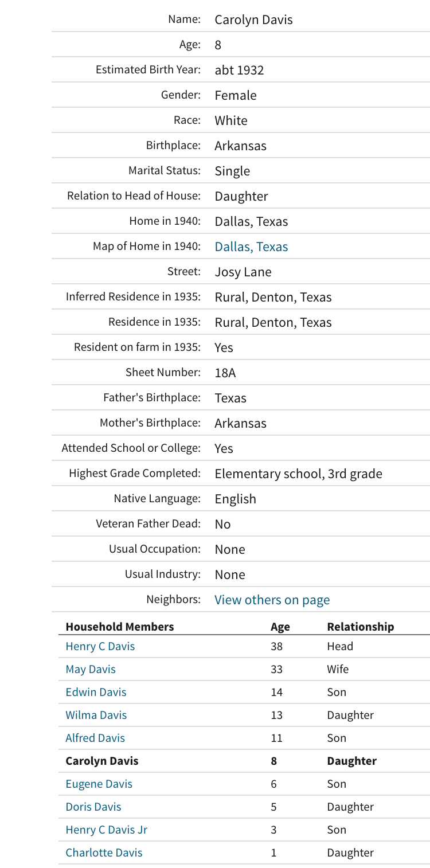Image resolution: width=430 pixels, height=868 pixels.
Task: Open Charlotte Davis record
Action: 104,853
